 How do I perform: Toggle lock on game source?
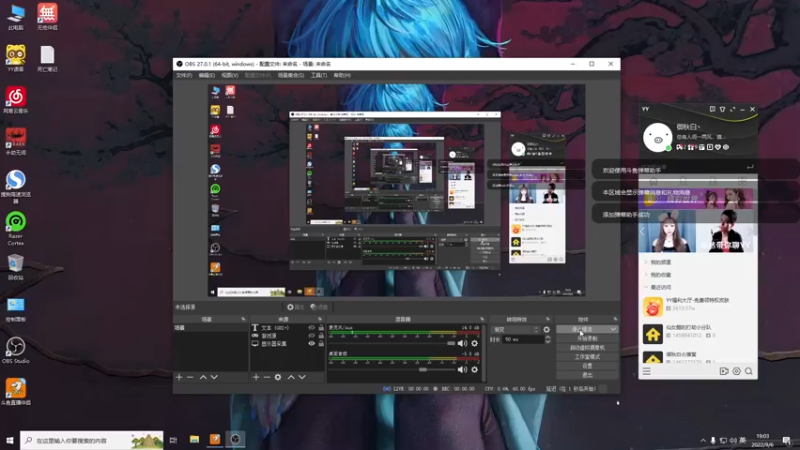click(x=321, y=336)
